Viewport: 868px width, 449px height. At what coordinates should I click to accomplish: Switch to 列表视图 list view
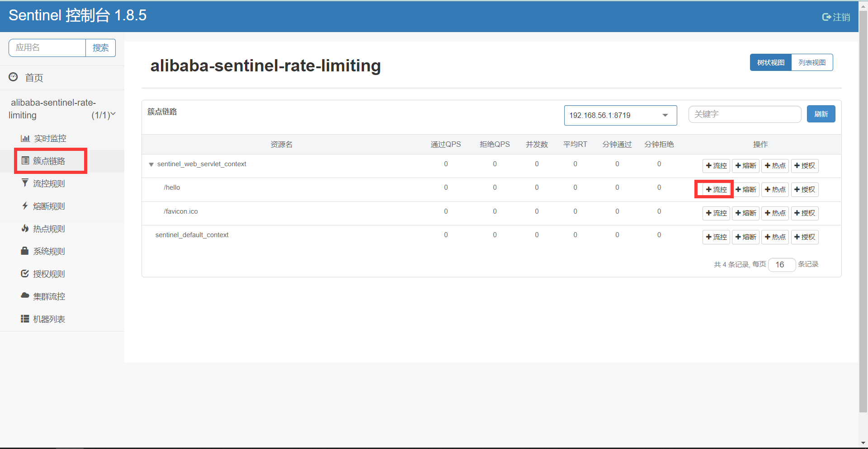pos(812,62)
